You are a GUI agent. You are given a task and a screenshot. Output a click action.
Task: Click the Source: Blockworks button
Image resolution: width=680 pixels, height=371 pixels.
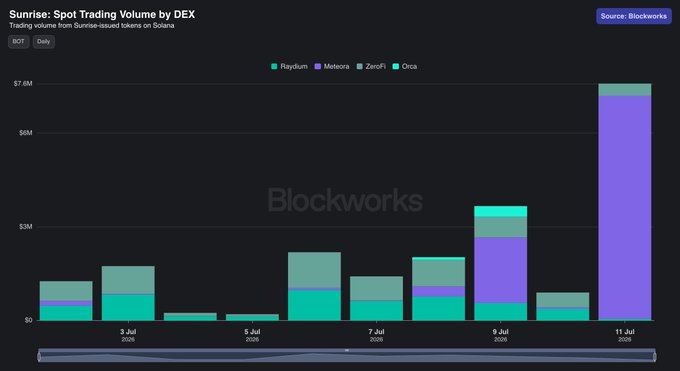(x=634, y=16)
